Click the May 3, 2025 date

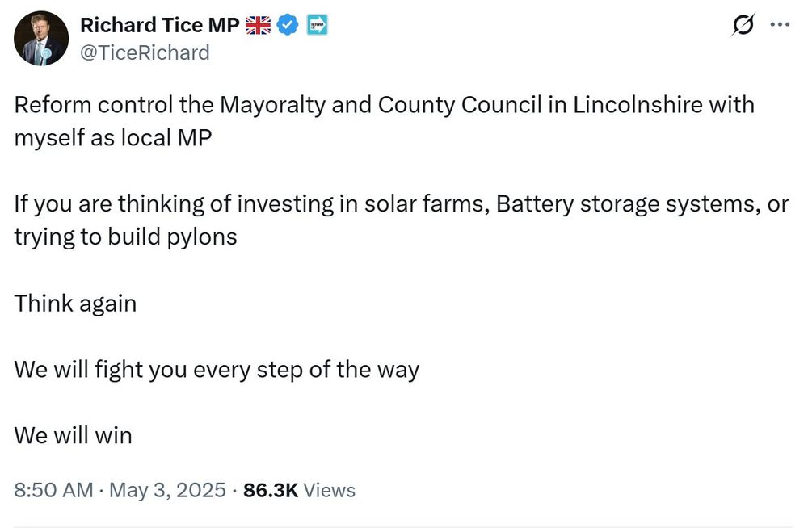click(167, 490)
